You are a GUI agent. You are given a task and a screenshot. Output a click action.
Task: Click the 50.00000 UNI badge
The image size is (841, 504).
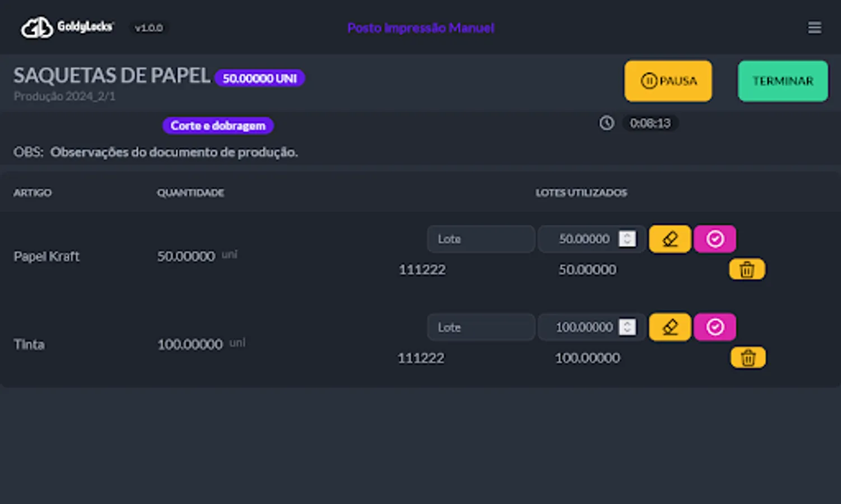(259, 78)
